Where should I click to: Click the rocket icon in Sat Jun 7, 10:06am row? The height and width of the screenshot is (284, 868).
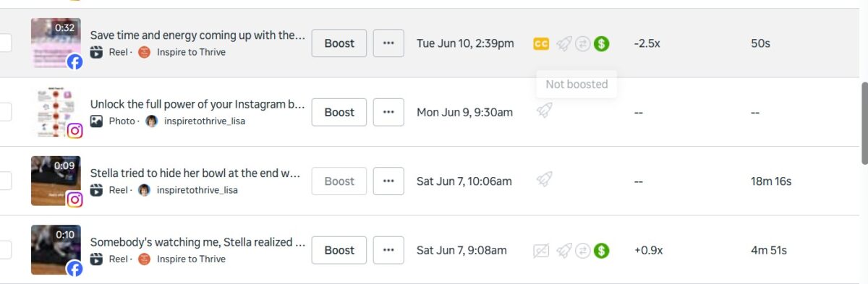tap(544, 179)
